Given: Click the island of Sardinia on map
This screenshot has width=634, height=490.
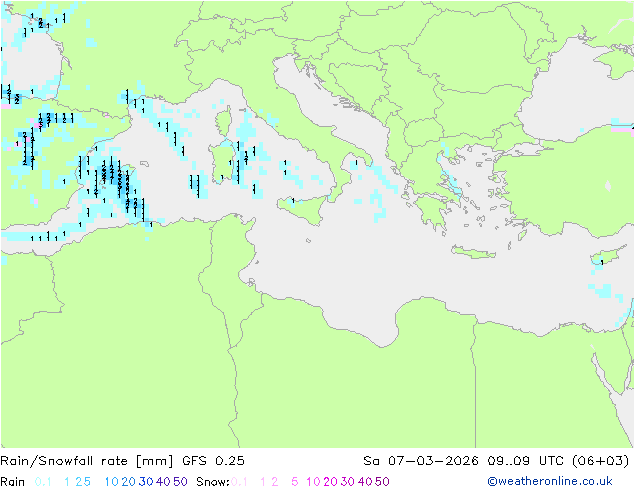Looking at the screenshot, I should coord(222,162).
